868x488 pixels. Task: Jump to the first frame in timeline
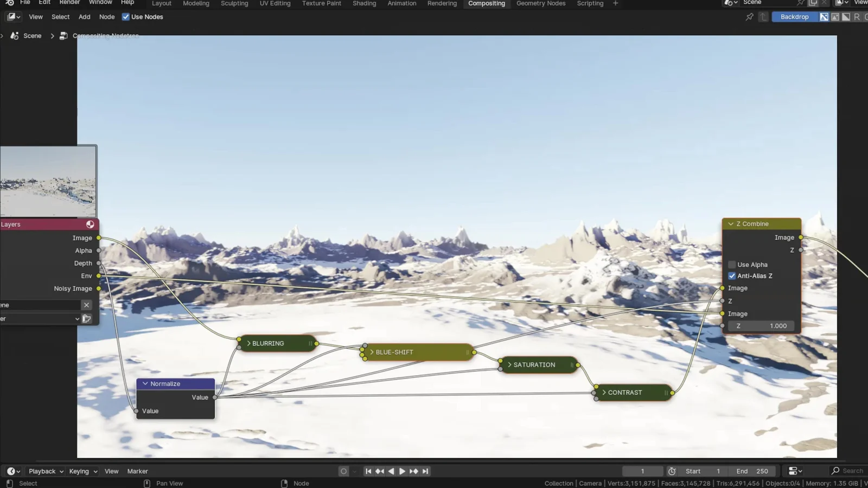tap(368, 471)
